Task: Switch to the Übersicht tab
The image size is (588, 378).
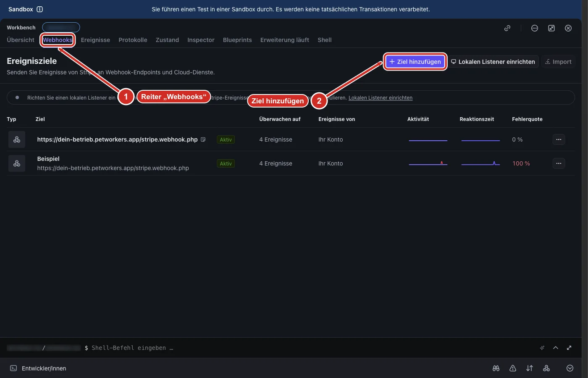Action: click(21, 40)
